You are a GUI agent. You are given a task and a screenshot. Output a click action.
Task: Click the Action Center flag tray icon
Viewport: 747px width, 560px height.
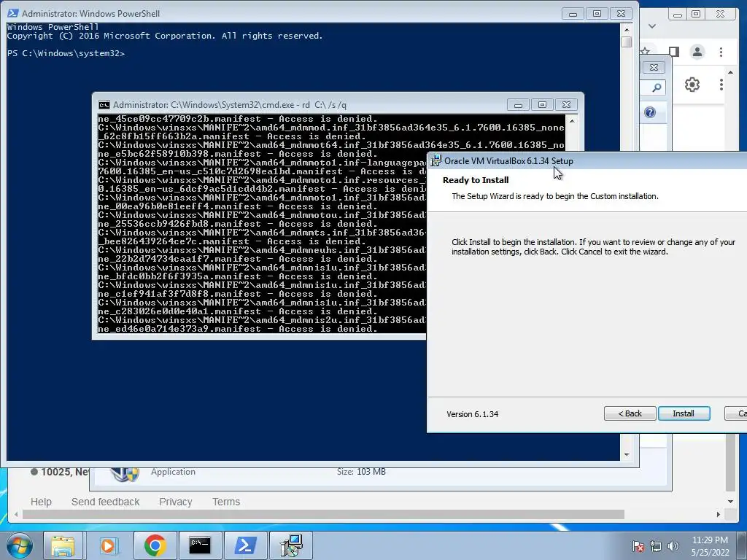tap(638, 546)
